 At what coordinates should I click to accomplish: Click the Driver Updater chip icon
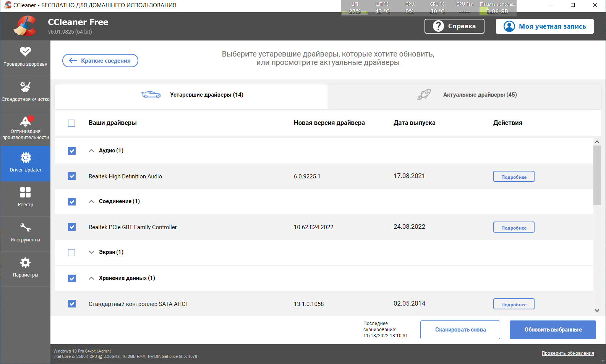tap(26, 158)
